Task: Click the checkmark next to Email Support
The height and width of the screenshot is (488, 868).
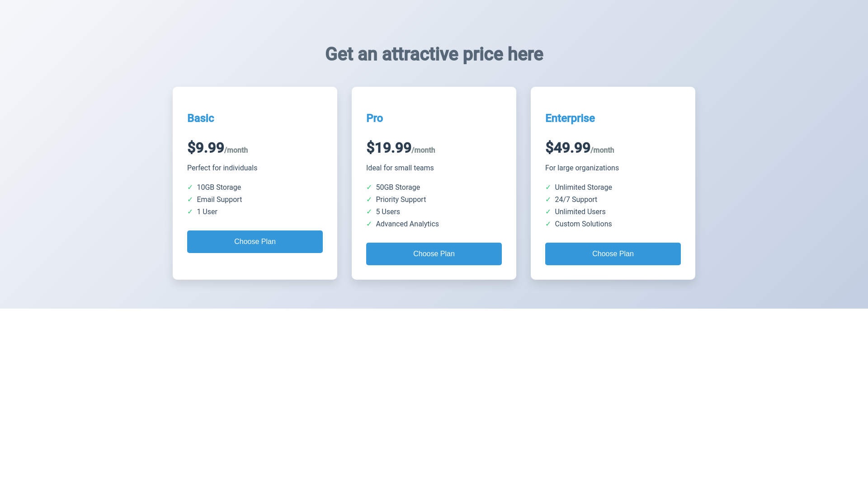Action: click(190, 199)
